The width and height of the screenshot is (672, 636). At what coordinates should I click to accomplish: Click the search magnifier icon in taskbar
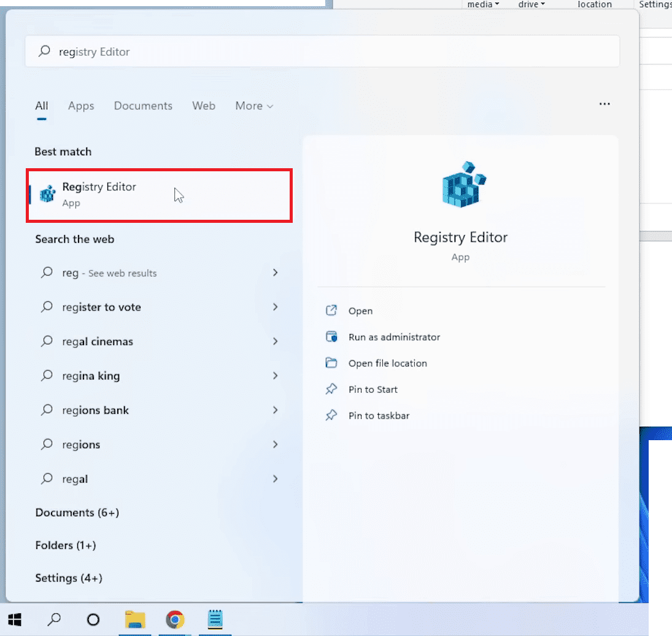click(x=54, y=620)
